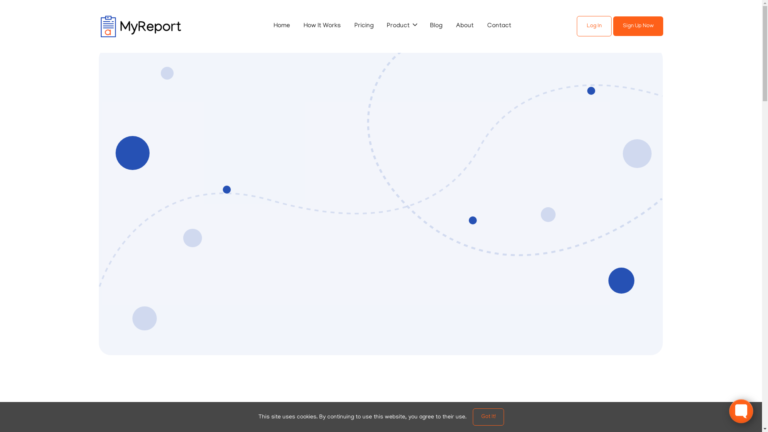This screenshot has height=432, width=768.
Task: Click the cookie notice message text
Action: coord(362,416)
